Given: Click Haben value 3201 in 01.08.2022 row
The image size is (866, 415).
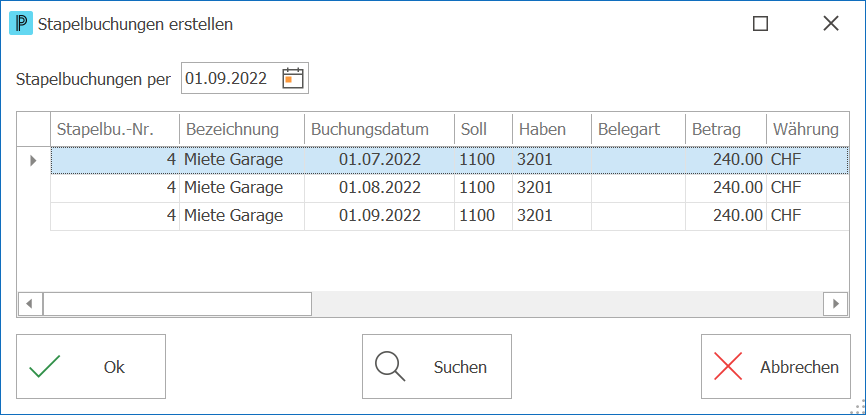Looking at the screenshot, I should click(x=535, y=188).
